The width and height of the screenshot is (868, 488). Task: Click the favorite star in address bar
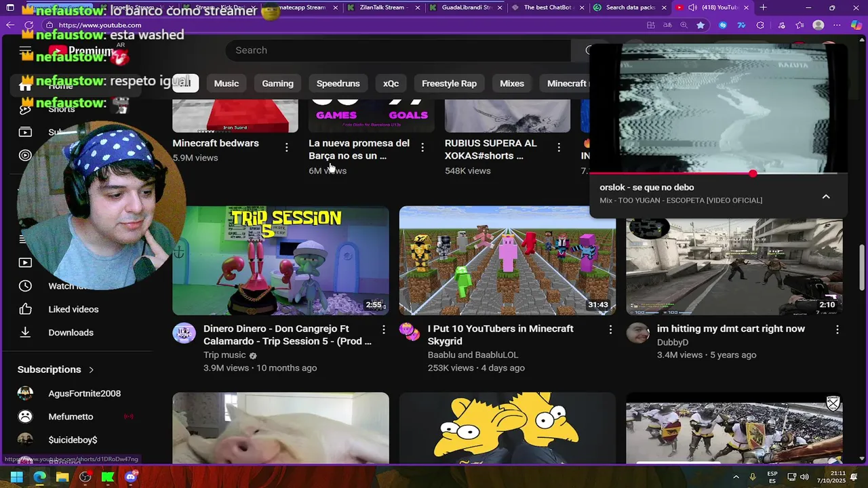(701, 25)
